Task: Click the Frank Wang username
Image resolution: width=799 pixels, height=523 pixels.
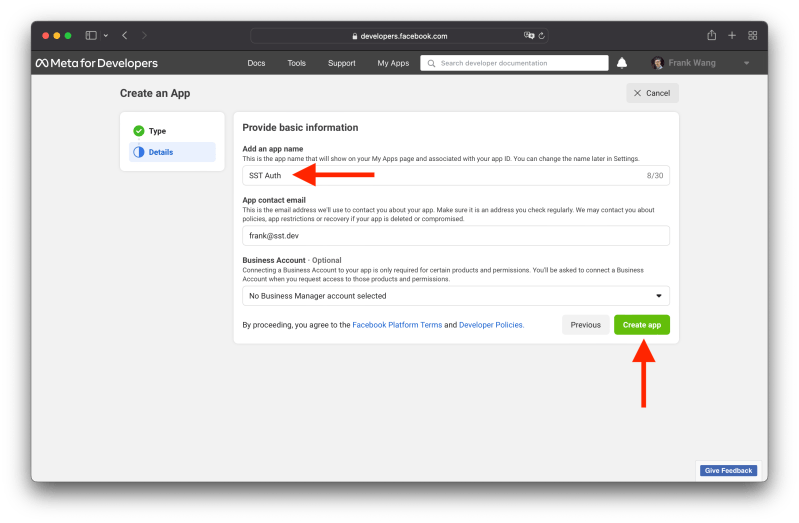Action: (691, 63)
